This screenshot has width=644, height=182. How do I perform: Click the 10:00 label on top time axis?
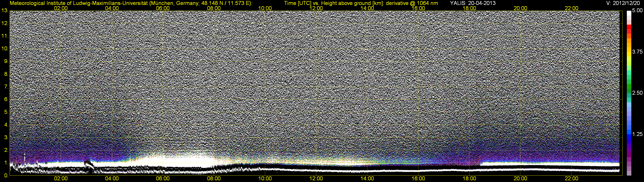click(265, 8)
